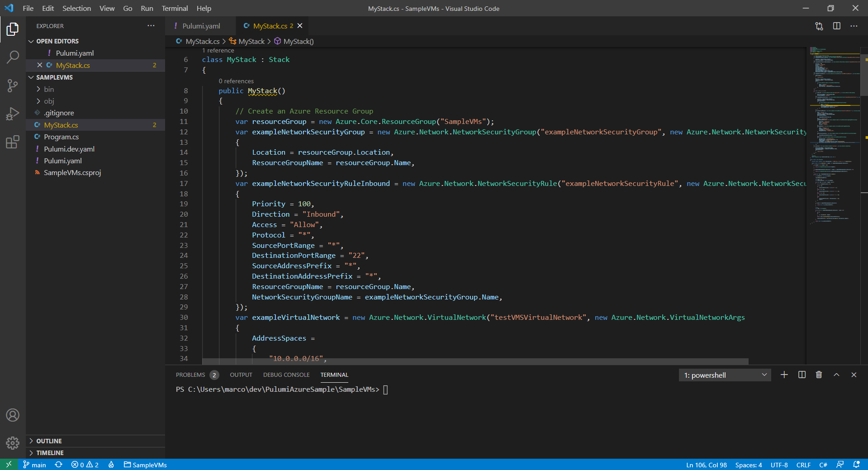Viewport: 868px width, 470px height.
Task: Open errors and warnings count in status bar
Action: coord(85,465)
